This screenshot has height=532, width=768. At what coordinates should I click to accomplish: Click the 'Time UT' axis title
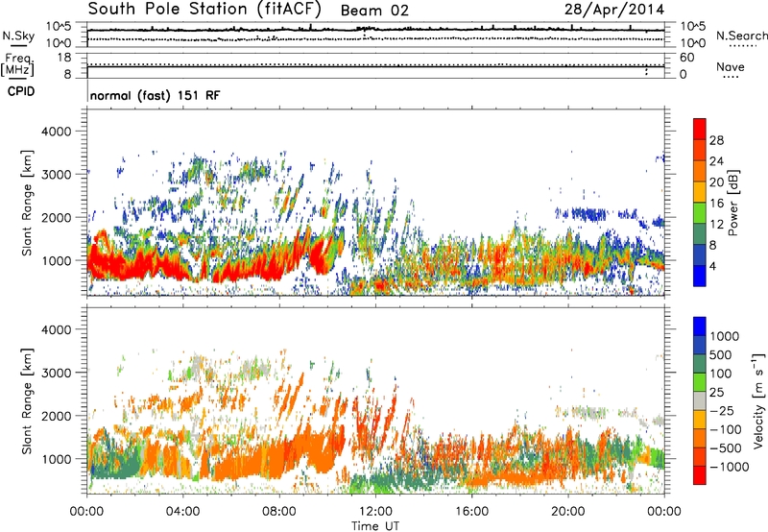(375, 526)
